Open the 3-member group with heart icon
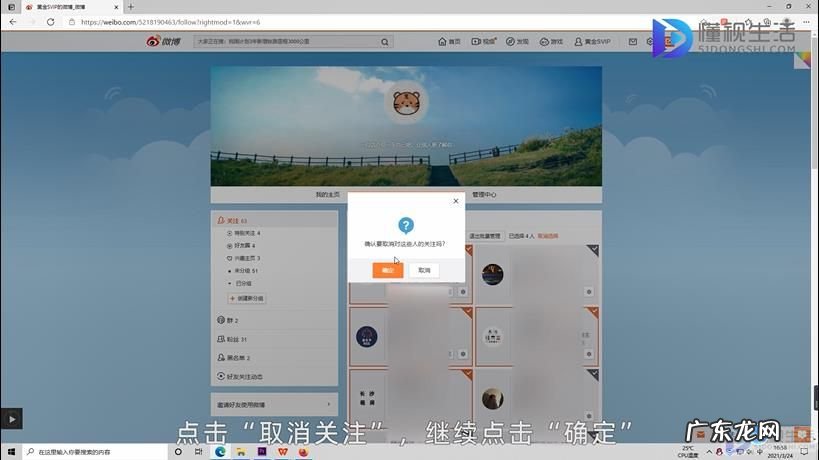Viewport: 819px width, 460px height. point(243,258)
